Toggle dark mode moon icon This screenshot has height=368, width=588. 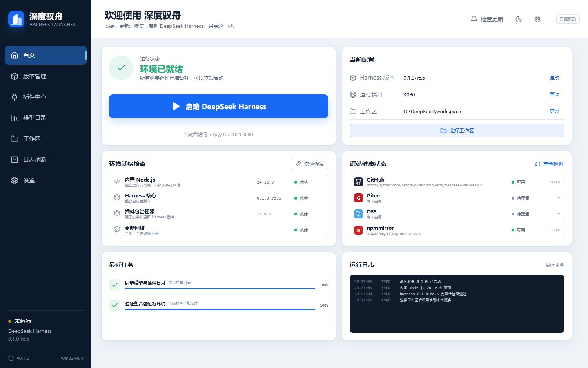click(x=519, y=19)
